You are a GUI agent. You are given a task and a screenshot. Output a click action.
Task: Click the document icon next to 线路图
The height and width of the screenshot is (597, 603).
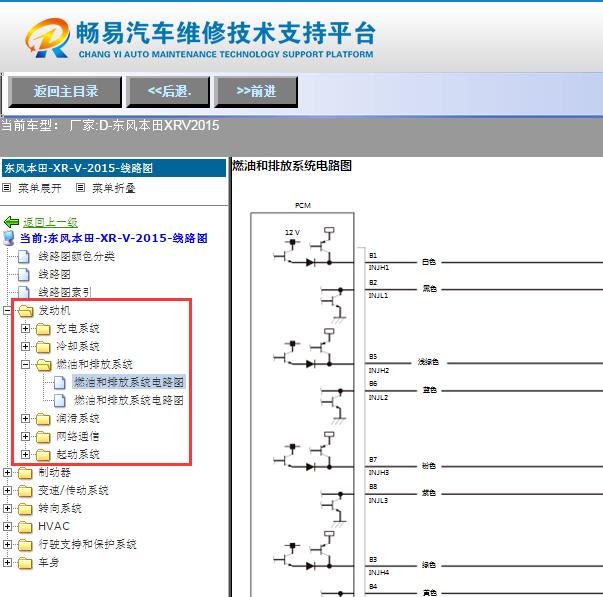click(24, 275)
